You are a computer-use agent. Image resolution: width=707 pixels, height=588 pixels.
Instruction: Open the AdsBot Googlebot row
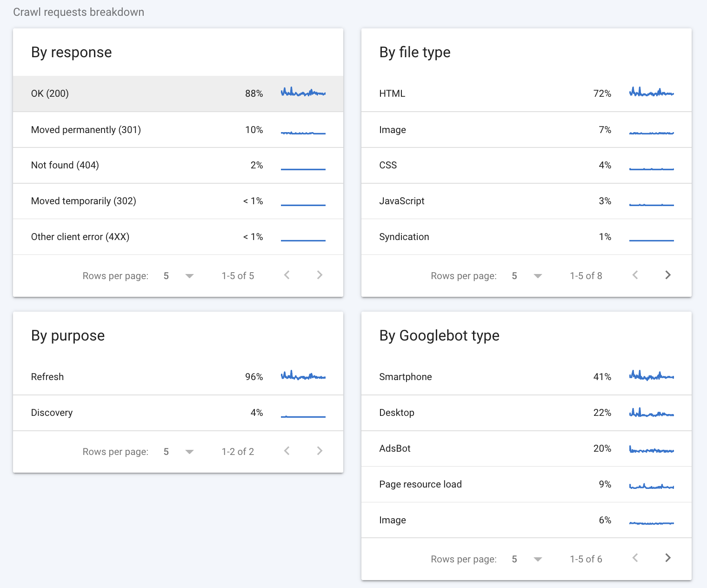[x=527, y=448]
